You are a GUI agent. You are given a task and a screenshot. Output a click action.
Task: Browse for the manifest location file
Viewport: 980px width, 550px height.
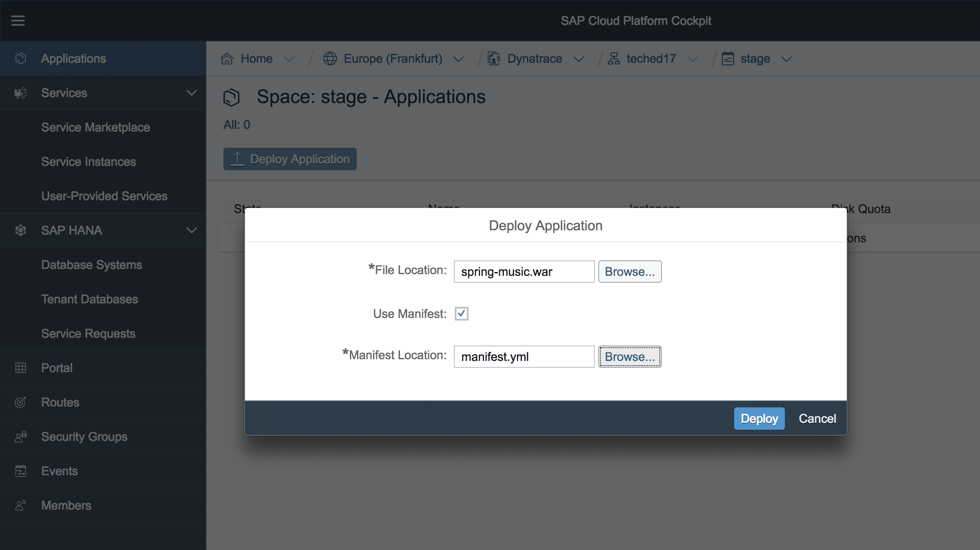[630, 357]
